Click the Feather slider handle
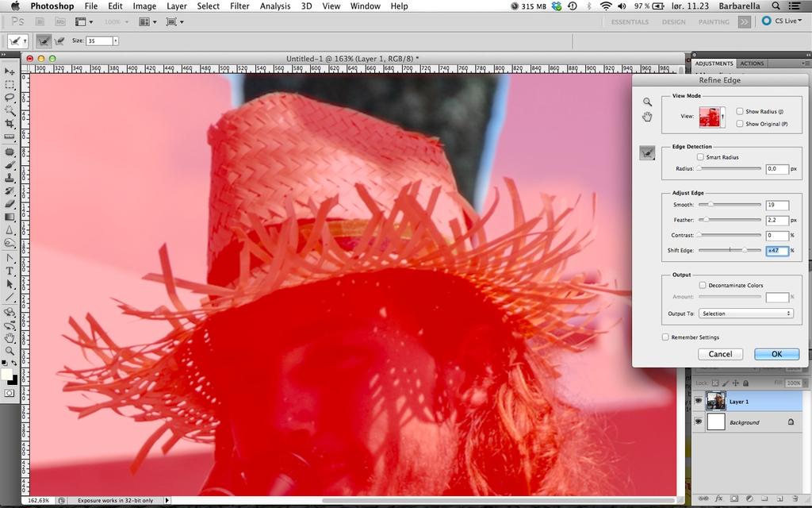The height and width of the screenshot is (508, 812). [x=704, y=220]
